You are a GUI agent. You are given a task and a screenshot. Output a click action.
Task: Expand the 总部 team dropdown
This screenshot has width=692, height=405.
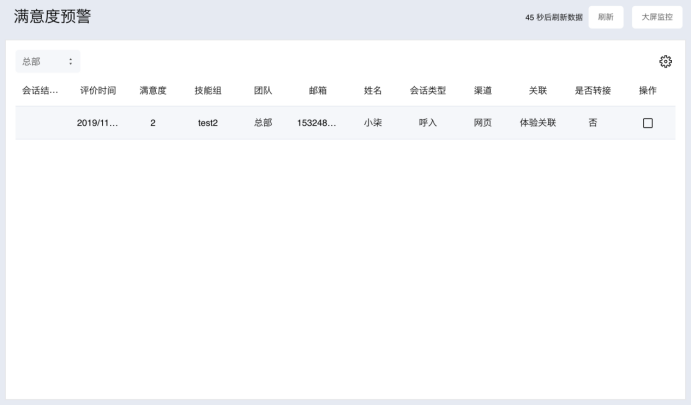[x=48, y=62]
